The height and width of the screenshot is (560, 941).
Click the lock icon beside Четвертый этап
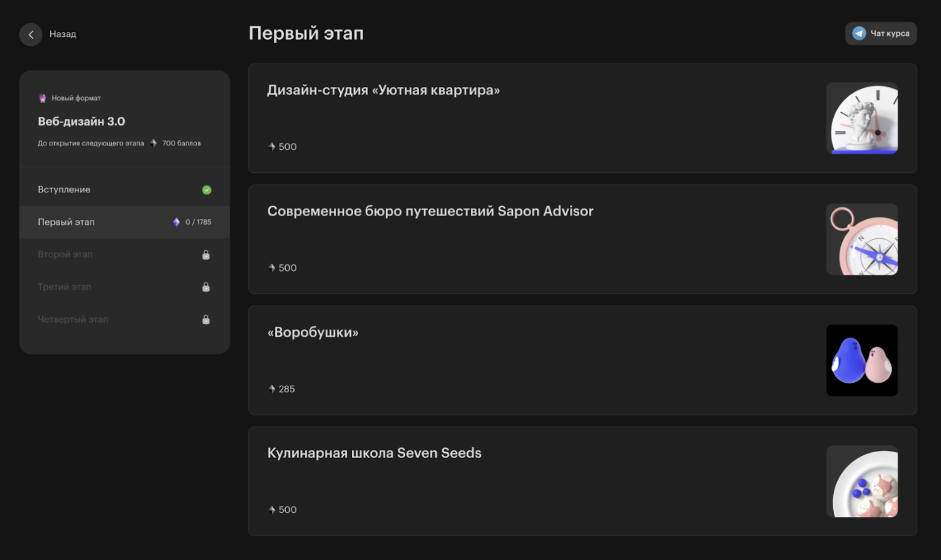[x=206, y=319]
